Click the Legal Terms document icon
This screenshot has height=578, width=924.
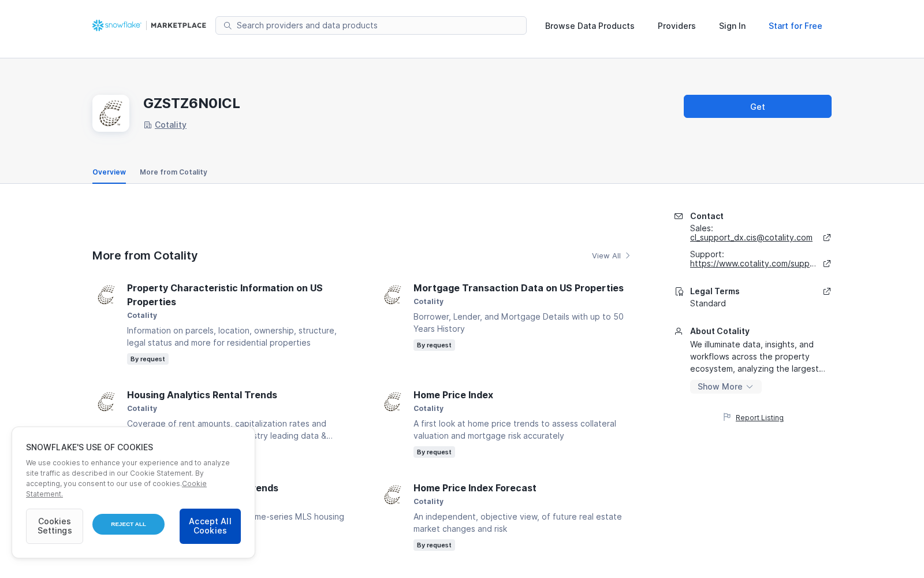[x=679, y=291]
